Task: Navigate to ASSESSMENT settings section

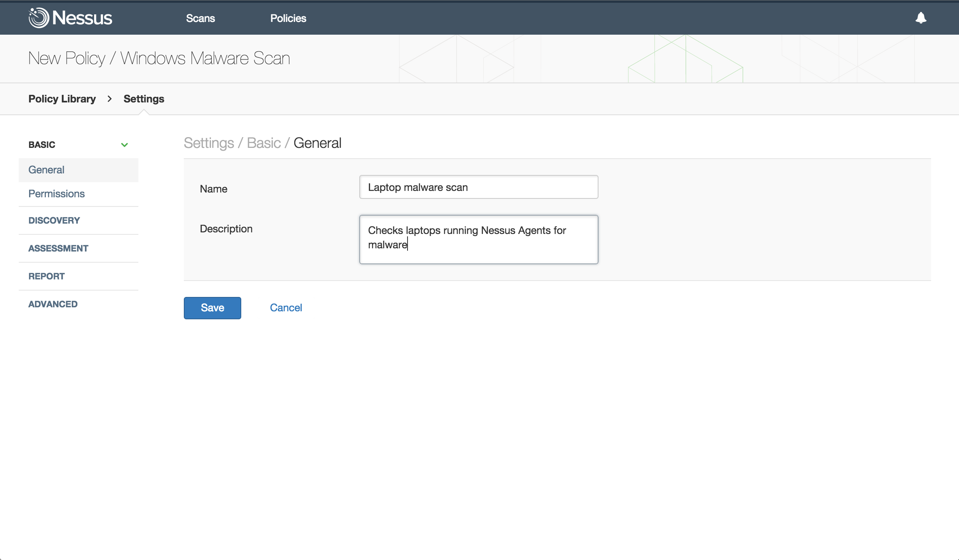Action: 58,248
